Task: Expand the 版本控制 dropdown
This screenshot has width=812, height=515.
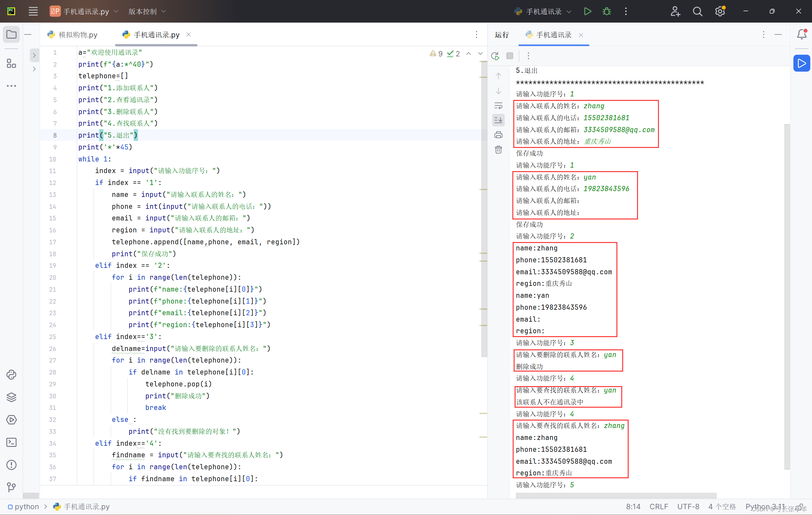Action: (x=147, y=12)
